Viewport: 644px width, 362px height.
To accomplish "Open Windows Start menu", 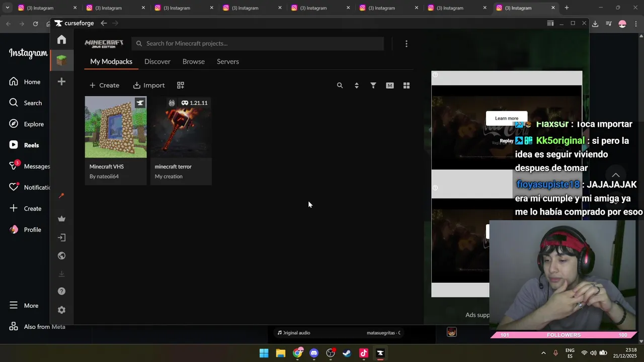I will (x=264, y=353).
